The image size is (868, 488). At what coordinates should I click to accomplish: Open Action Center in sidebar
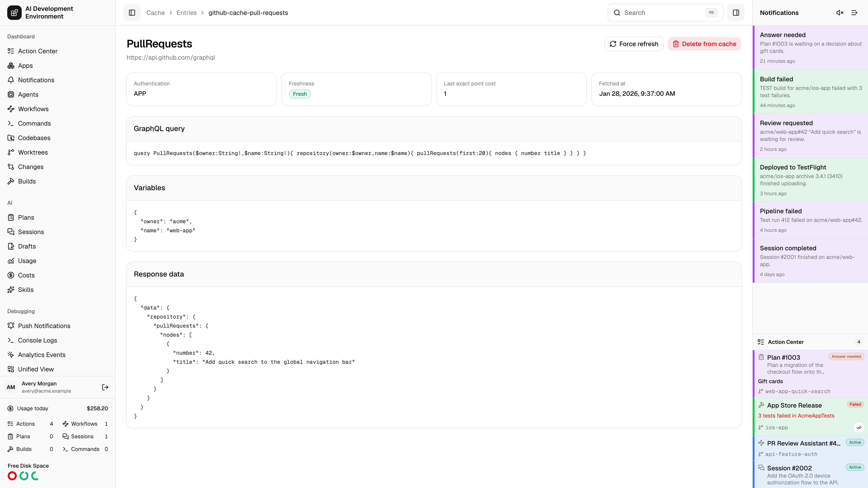point(58,51)
